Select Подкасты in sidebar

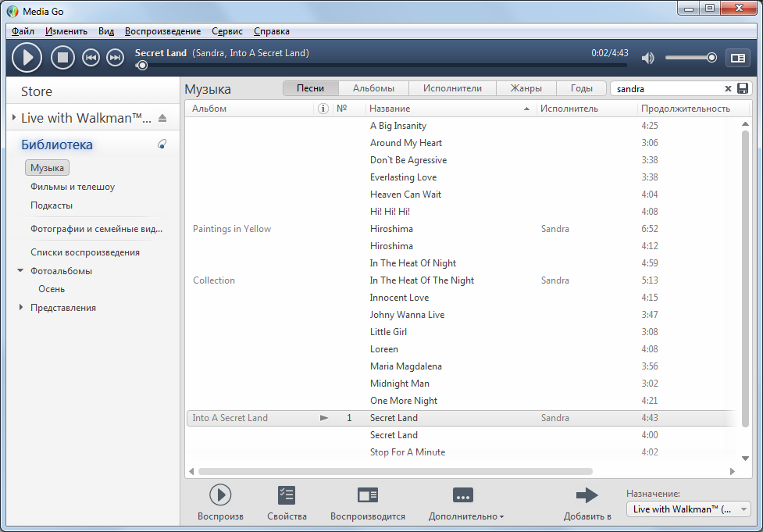[x=52, y=205]
